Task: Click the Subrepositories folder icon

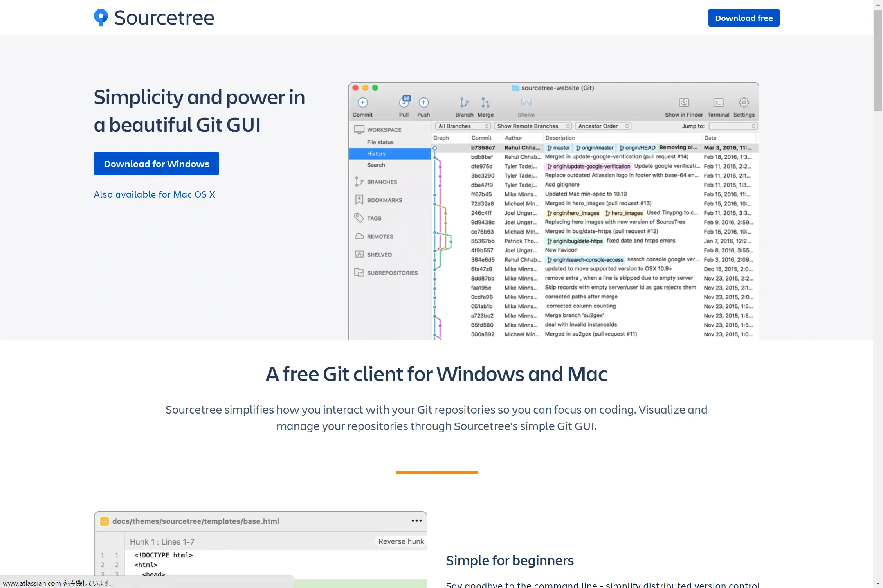Action: (359, 272)
